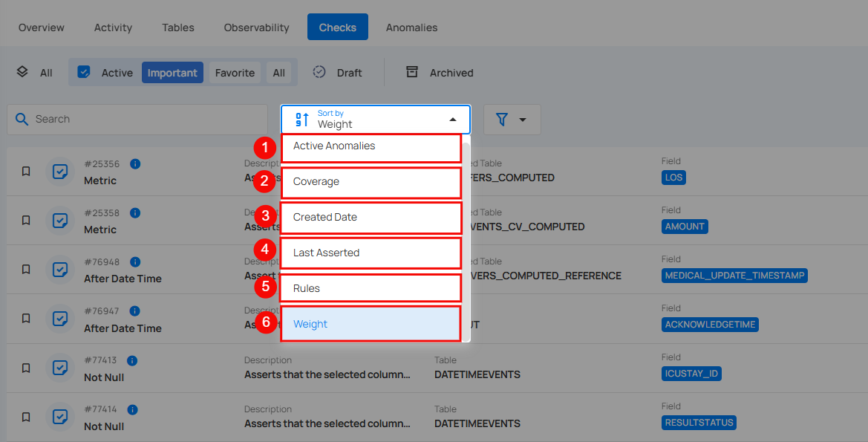The width and height of the screenshot is (868, 442).
Task: Show Draft checks
Action: [349, 73]
